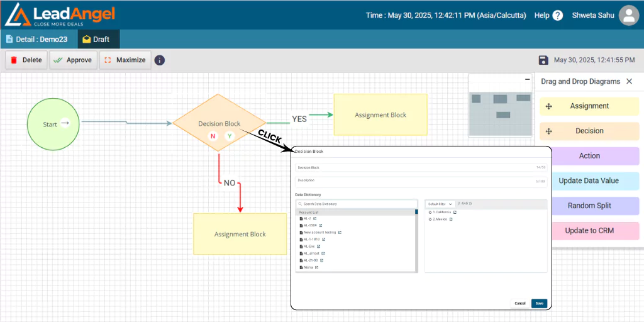Collapse the minimap with minus icon
644x322 pixels.
527,79
